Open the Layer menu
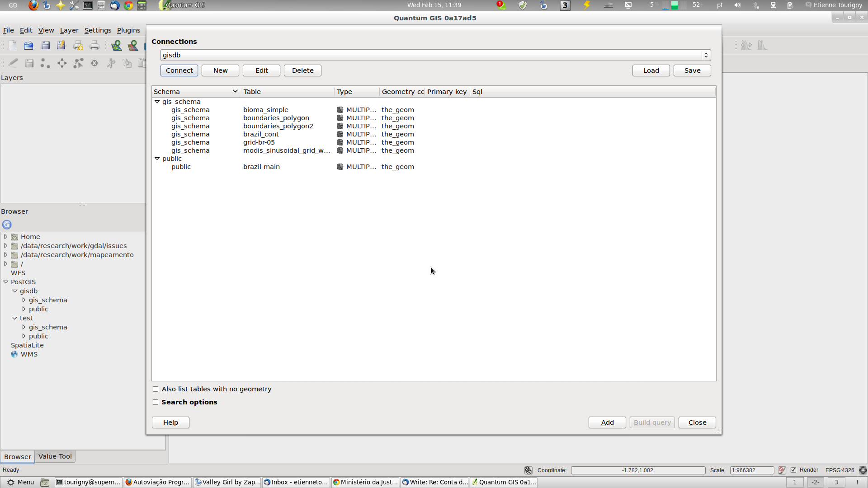 (x=69, y=30)
